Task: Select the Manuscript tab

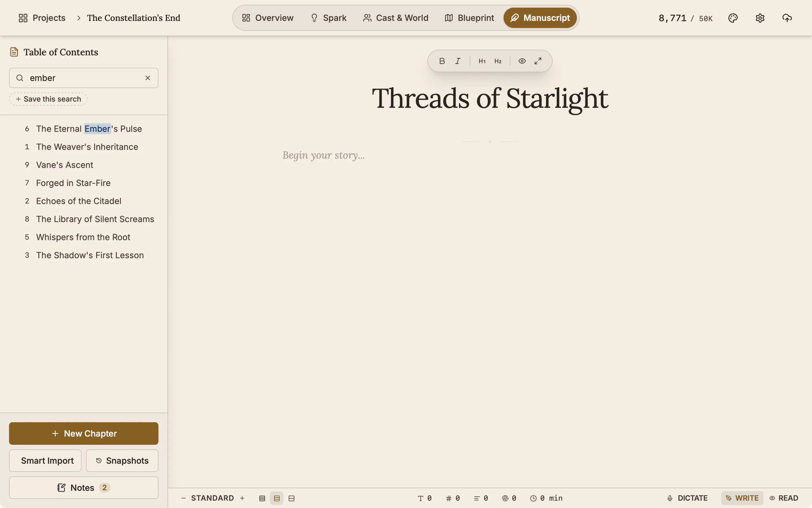Action: tap(540, 18)
